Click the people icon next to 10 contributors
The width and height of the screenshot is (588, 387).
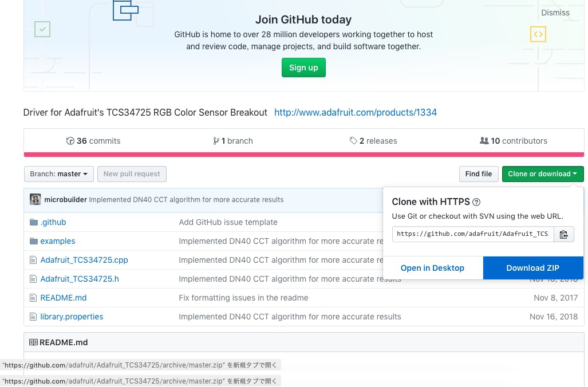(x=484, y=141)
